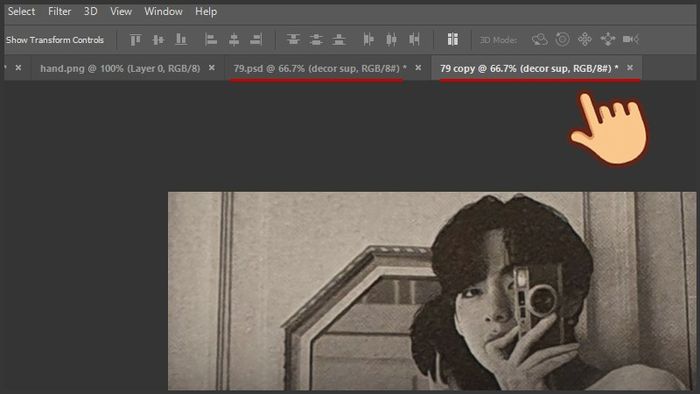The image size is (700, 394).
Task: Click the Align top edges icon
Action: coord(136,40)
